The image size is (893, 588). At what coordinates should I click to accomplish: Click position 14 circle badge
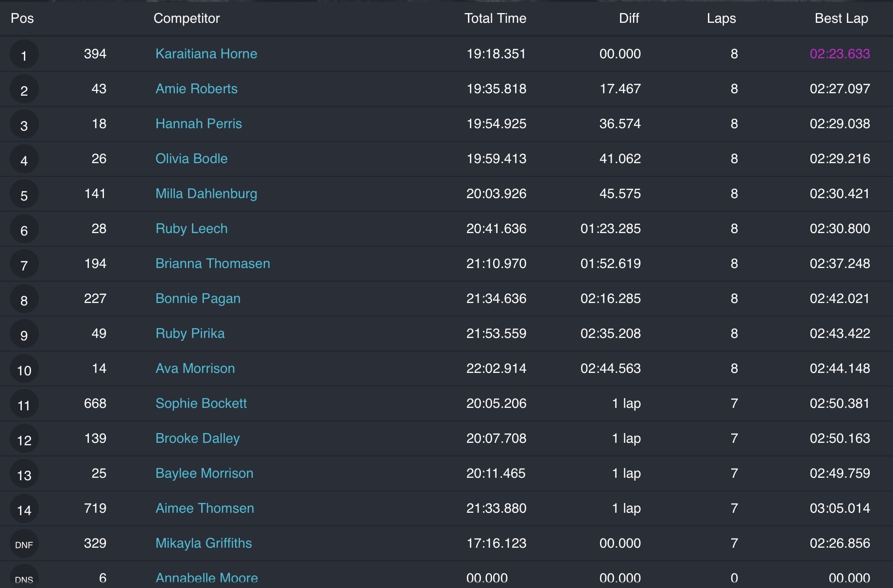(24, 509)
